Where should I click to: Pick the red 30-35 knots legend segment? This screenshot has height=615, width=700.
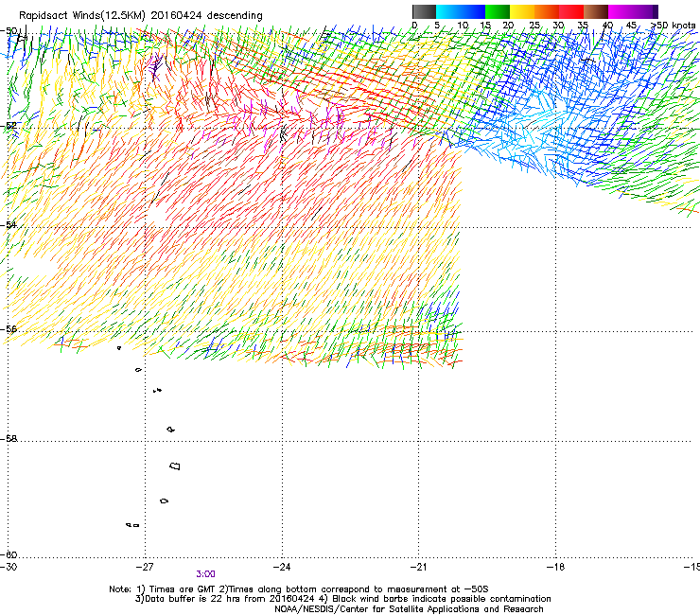(x=571, y=11)
